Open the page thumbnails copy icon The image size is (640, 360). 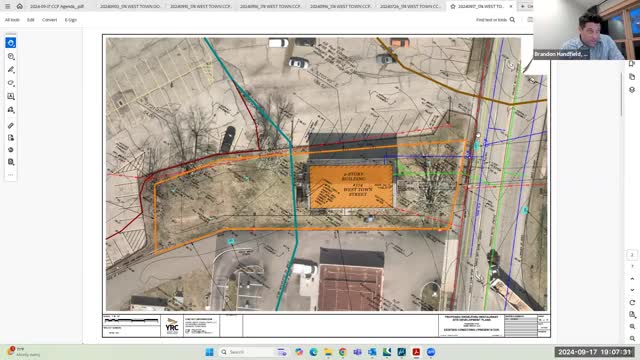[x=632, y=77]
